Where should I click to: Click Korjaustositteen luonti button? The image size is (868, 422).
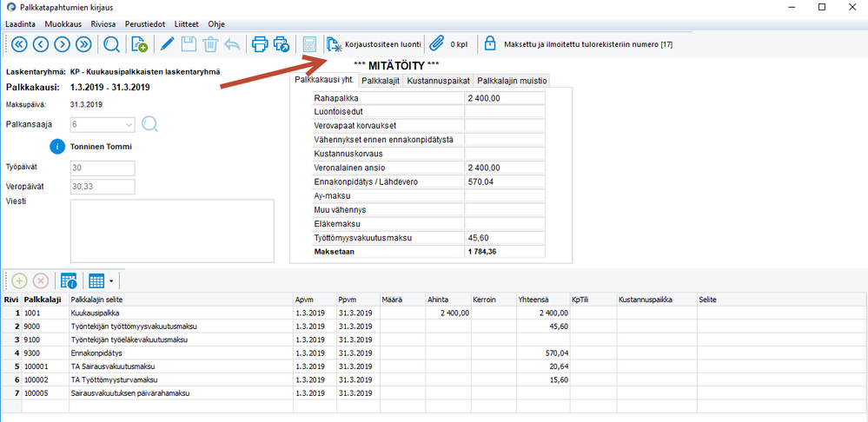[x=374, y=44]
